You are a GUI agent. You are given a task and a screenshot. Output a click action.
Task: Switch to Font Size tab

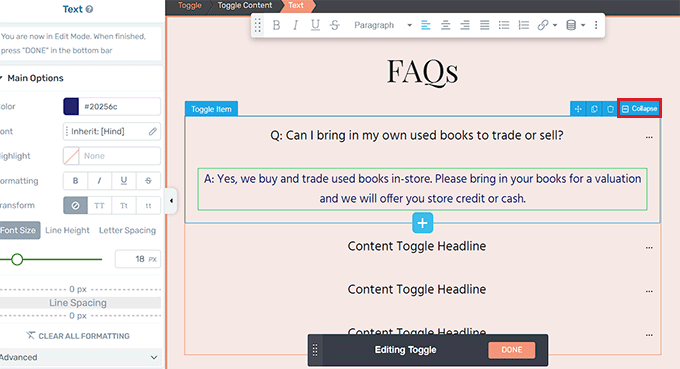click(19, 230)
